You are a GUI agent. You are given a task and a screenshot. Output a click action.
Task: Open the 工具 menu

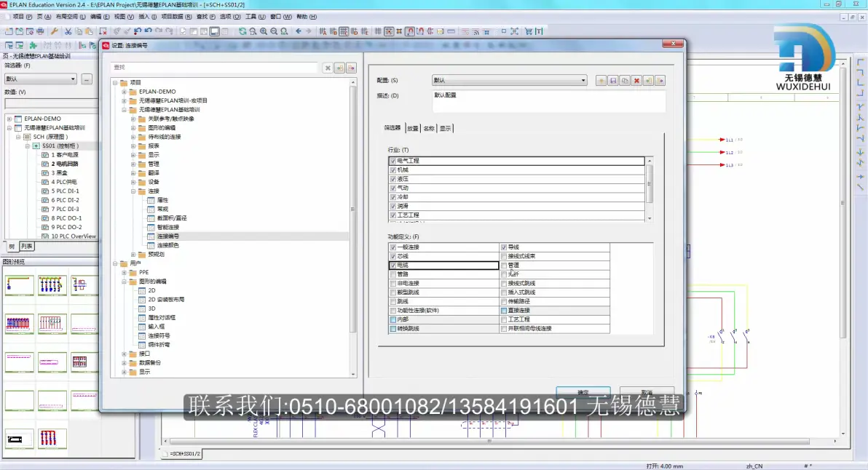(x=255, y=17)
